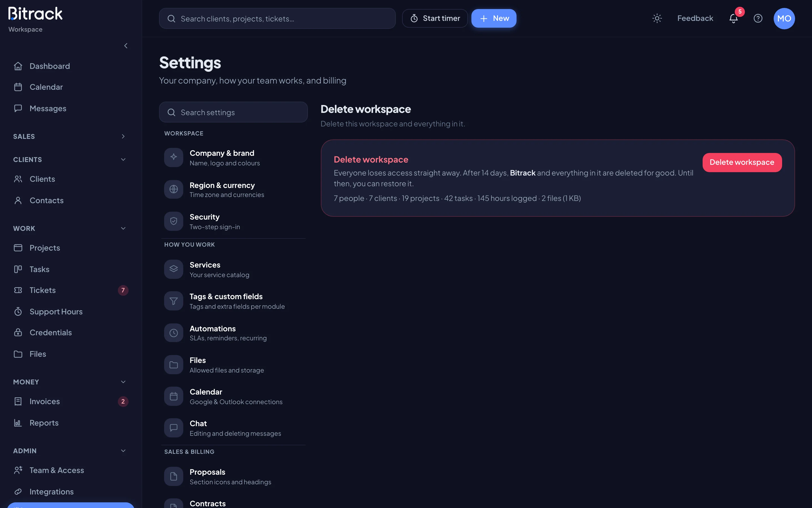
Task: Open Team & Access
Action: click(x=71, y=470)
